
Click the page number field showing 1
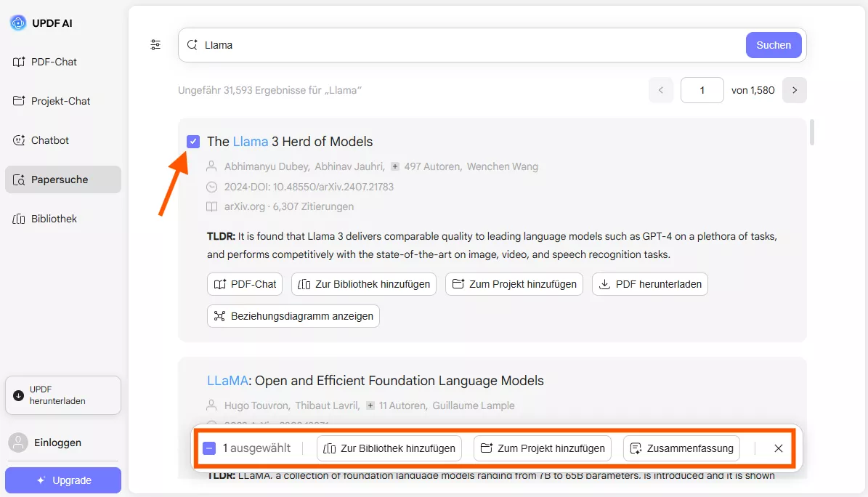[702, 90]
